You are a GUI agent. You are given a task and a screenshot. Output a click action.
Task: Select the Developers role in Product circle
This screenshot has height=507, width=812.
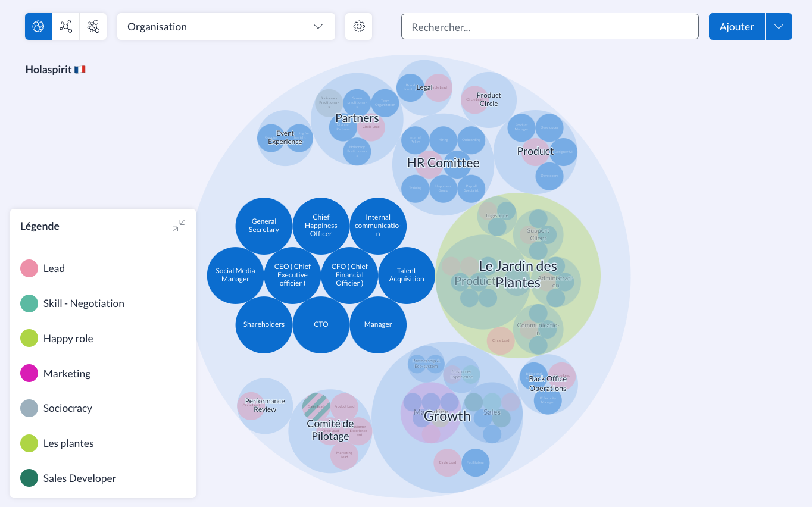tap(549, 176)
